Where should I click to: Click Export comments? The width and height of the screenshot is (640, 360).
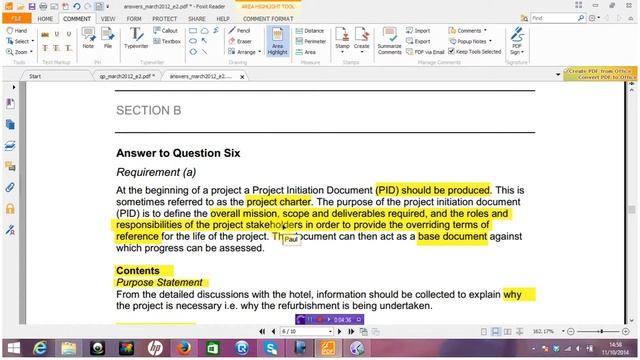click(x=418, y=41)
